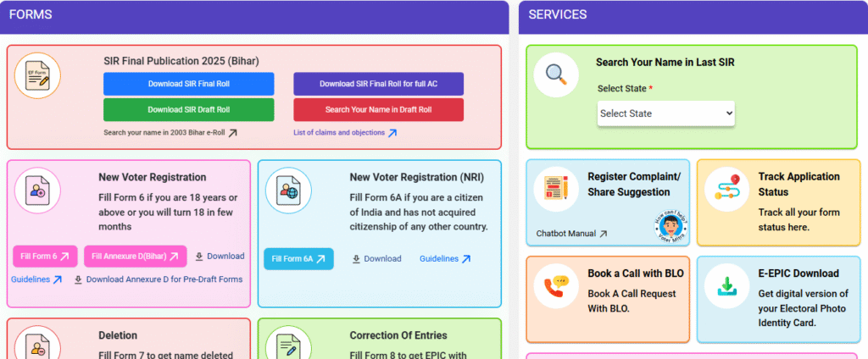The width and height of the screenshot is (868, 359).
Task: Click the Book a Call phone icon
Action: coord(556,286)
